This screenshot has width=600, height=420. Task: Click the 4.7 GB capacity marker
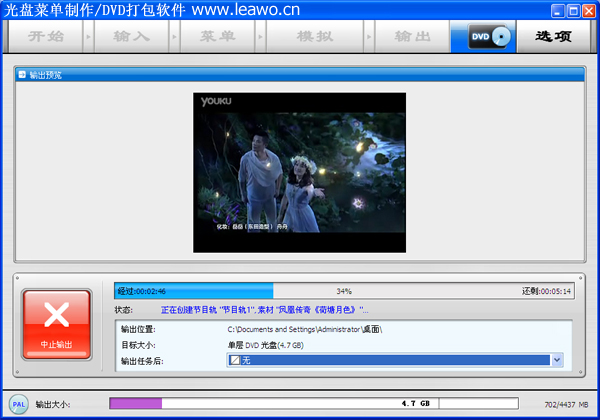[x=416, y=403]
